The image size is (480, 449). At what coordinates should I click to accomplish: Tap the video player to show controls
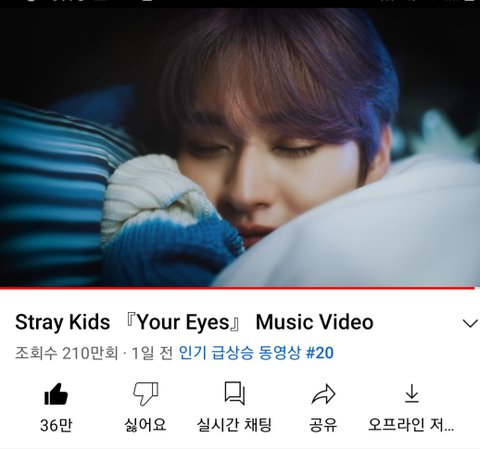[x=240, y=147]
